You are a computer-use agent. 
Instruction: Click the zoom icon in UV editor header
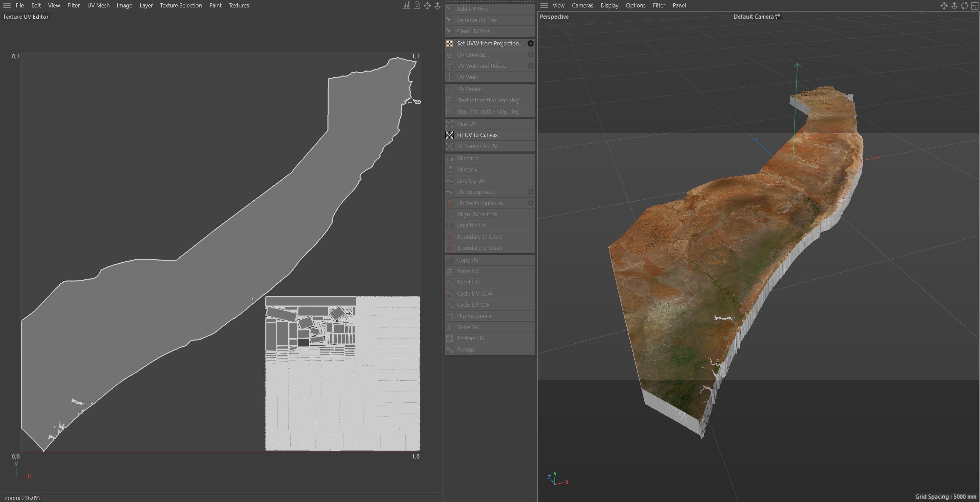pyautogui.click(x=437, y=5)
